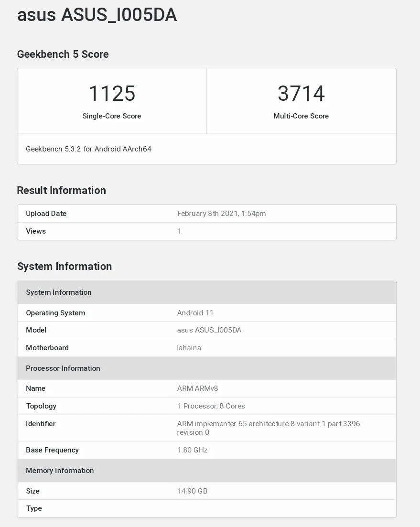This screenshot has width=420, height=527.
Task: Click the Topology row with 8 Cores
Action: pyautogui.click(x=210, y=406)
